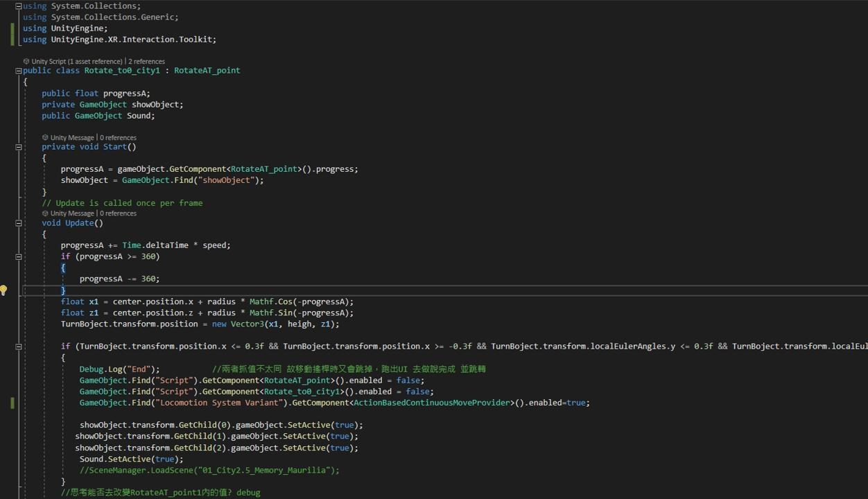Collapse the if (progressA >= 360) block
The width and height of the screenshot is (868, 499).
[x=18, y=256]
